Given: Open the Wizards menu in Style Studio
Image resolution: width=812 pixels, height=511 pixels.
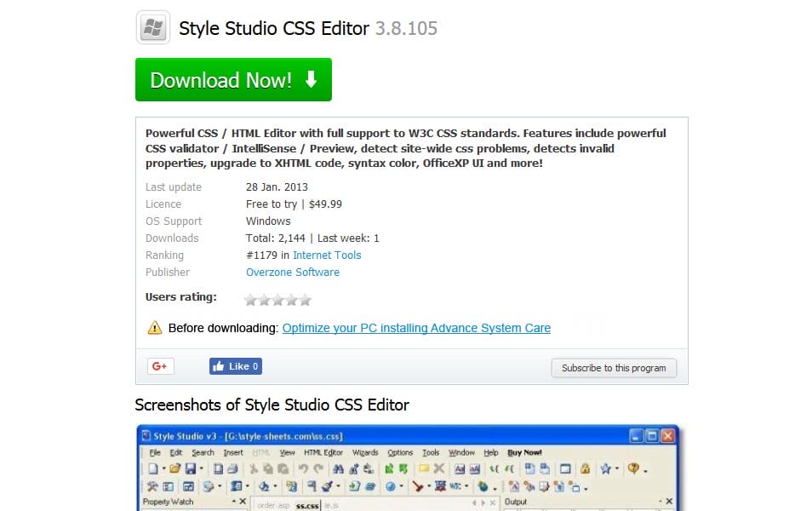Looking at the screenshot, I should [x=365, y=452].
